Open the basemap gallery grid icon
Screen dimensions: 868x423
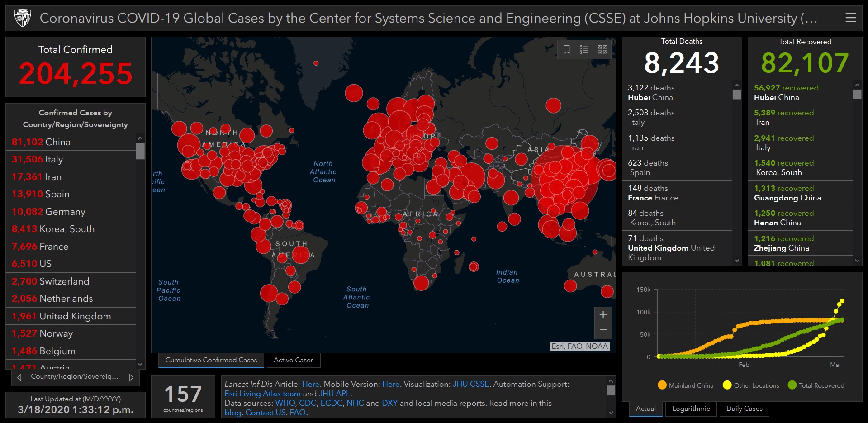[x=602, y=50]
